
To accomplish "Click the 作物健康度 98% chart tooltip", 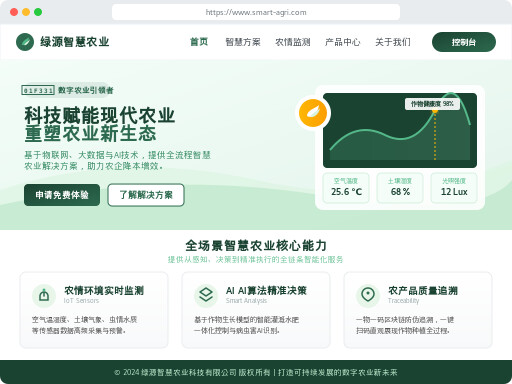I will [432, 104].
